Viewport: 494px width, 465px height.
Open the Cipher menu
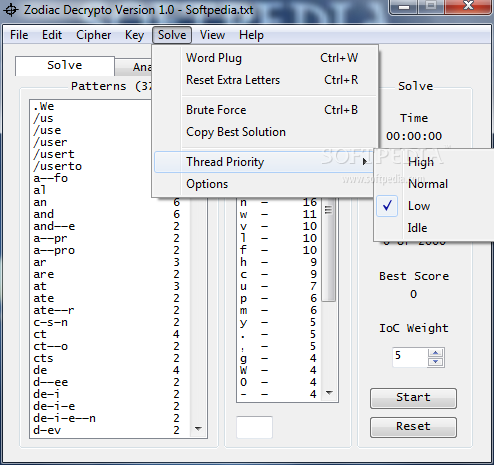(x=94, y=35)
